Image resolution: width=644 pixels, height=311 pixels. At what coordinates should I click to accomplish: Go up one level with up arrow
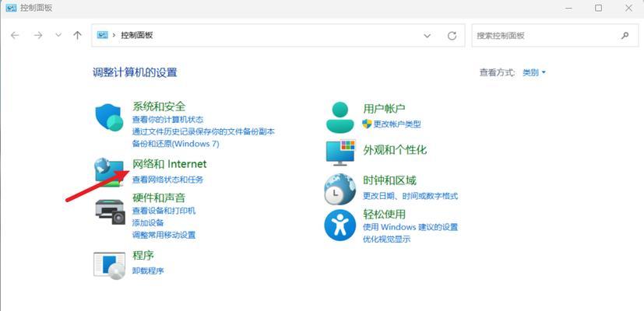(77, 35)
